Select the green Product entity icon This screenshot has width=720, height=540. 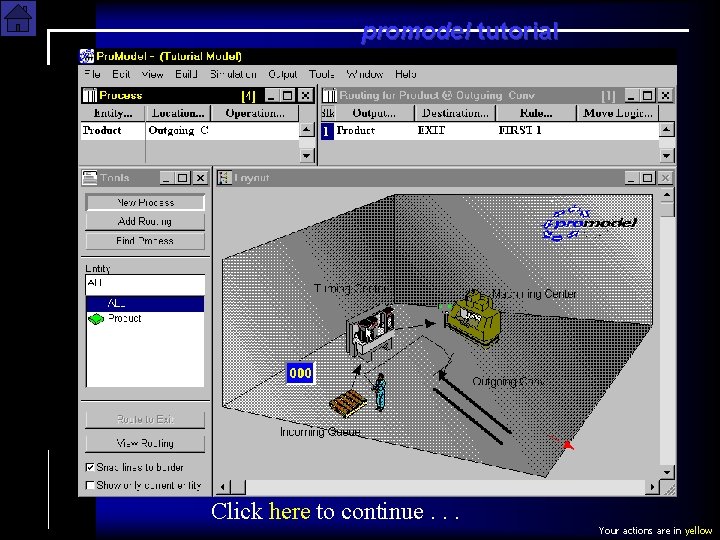tap(96, 319)
